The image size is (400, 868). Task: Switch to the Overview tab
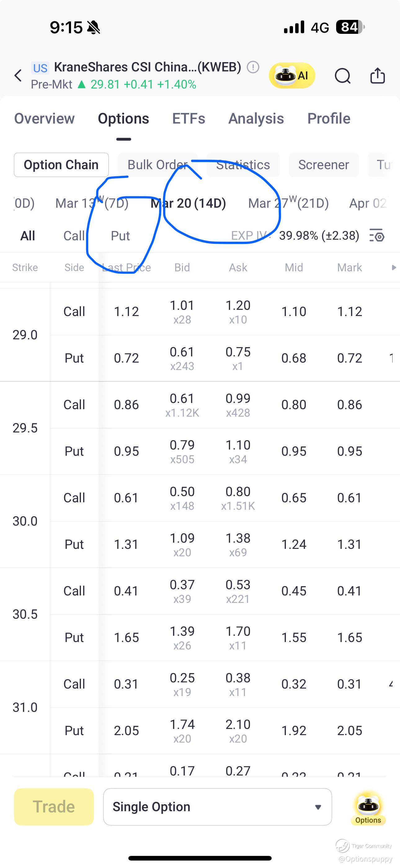tap(44, 119)
